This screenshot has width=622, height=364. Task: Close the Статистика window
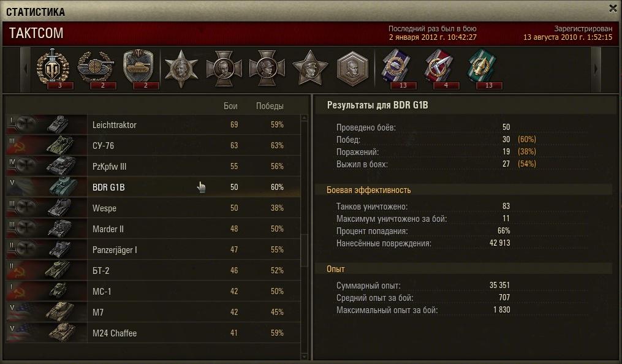click(x=613, y=9)
